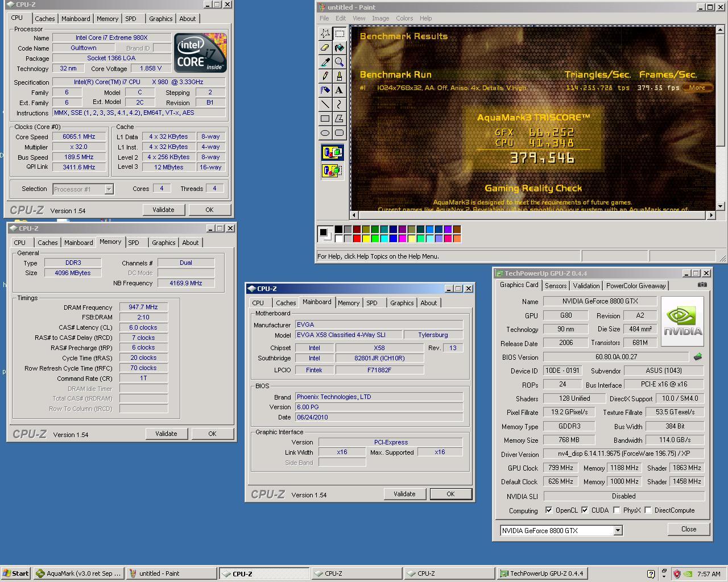728x582 pixels.
Task: Enable the DirectCompute checkbox in GPU-Z
Action: [x=648, y=510]
